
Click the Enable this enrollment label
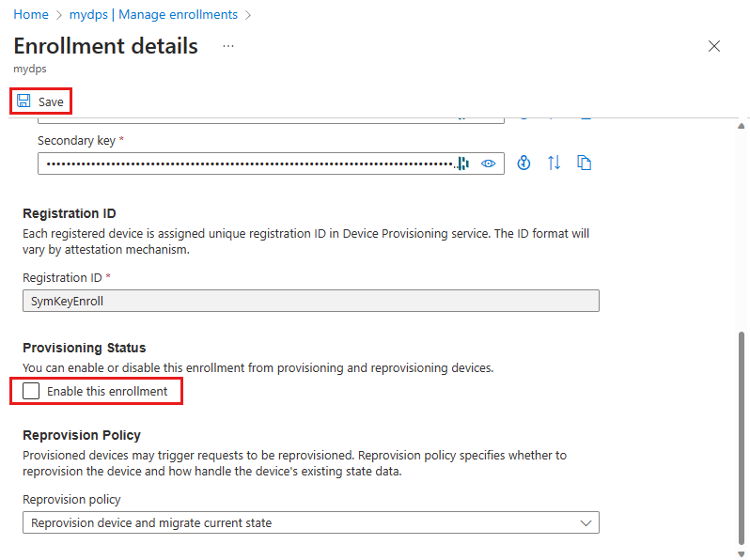107,391
